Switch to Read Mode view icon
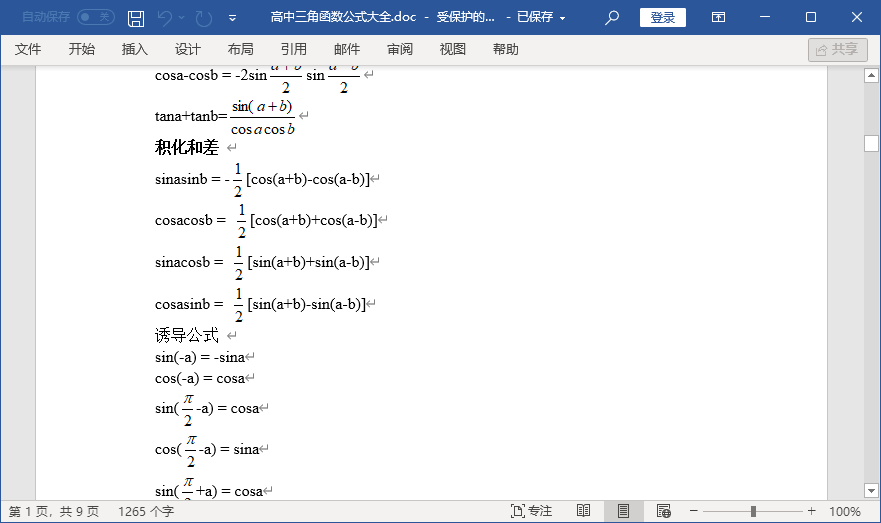 click(583, 511)
